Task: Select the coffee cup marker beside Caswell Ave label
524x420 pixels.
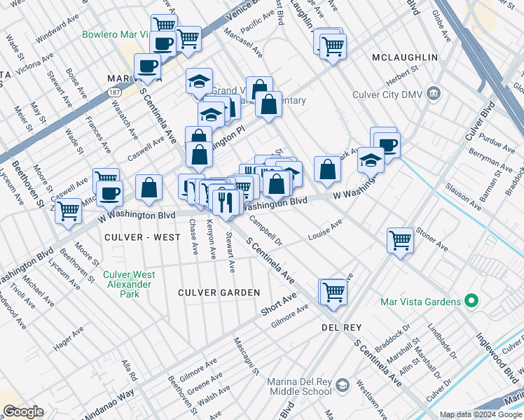Action: click(x=109, y=195)
